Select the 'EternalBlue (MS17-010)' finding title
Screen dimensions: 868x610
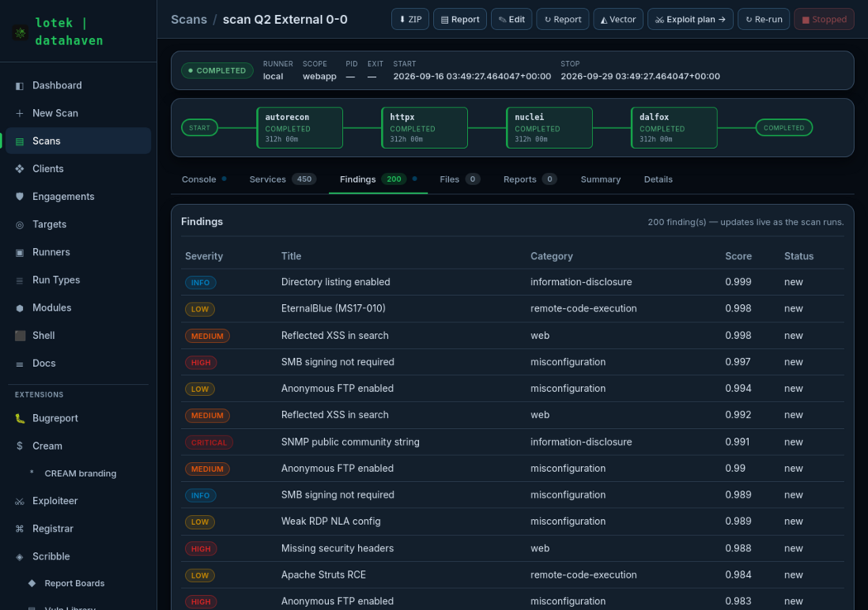[x=333, y=308]
